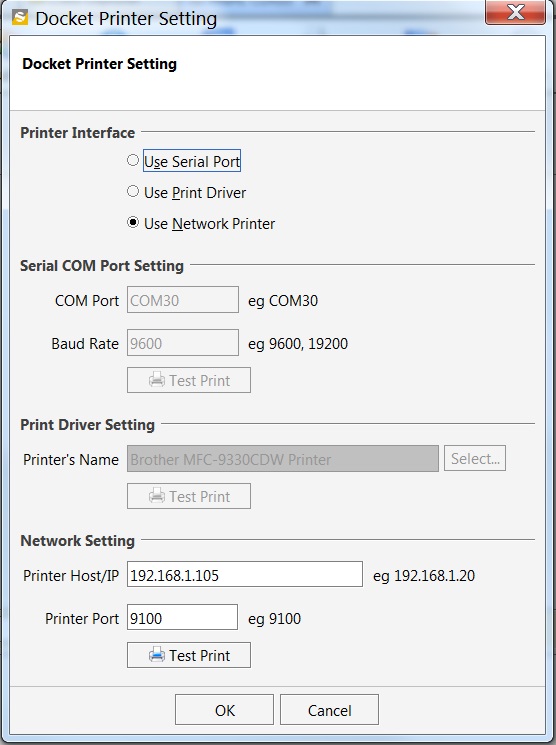
Task: Select the Use Serial Port radio button
Action: pyautogui.click(x=133, y=161)
